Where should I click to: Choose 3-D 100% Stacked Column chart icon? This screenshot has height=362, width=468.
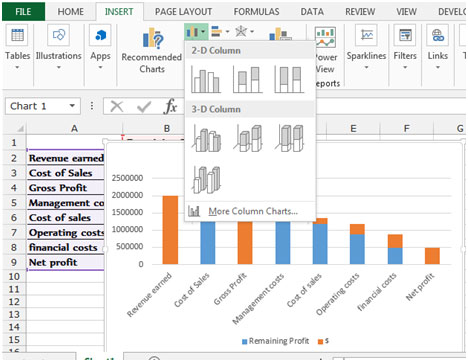tap(289, 138)
